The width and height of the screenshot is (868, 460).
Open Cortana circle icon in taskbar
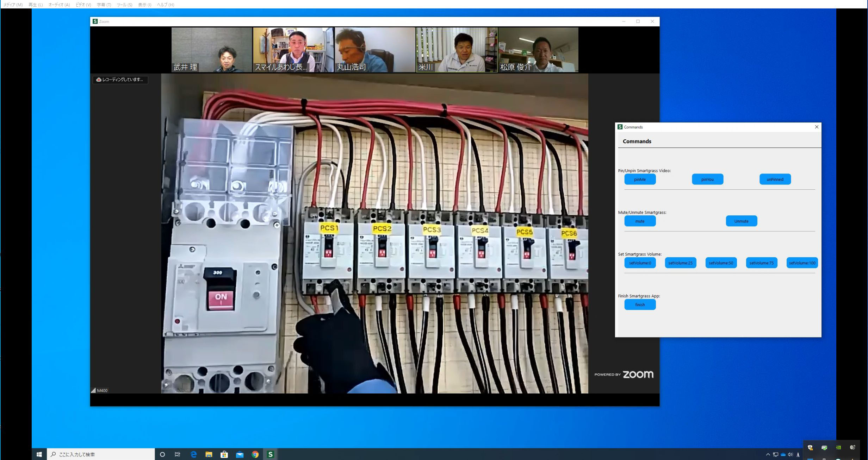162,454
